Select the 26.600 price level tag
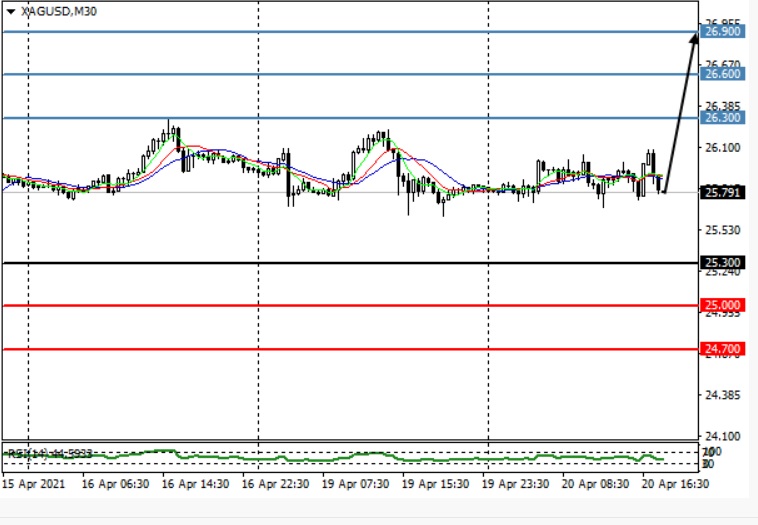 click(x=722, y=74)
